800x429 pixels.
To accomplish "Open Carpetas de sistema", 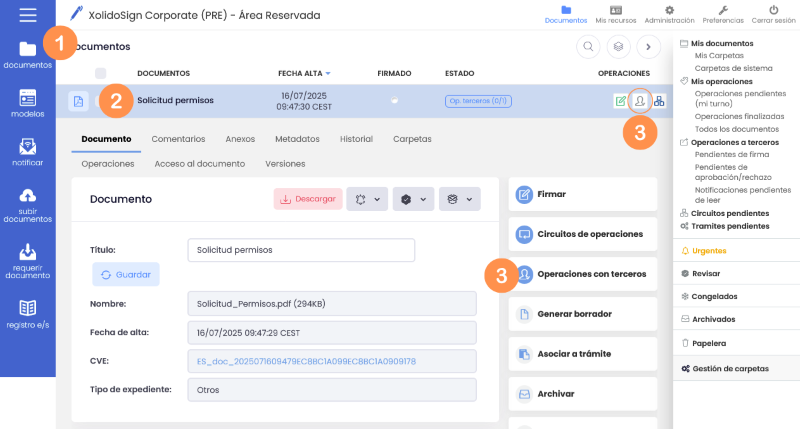I will tap(733, 68).
